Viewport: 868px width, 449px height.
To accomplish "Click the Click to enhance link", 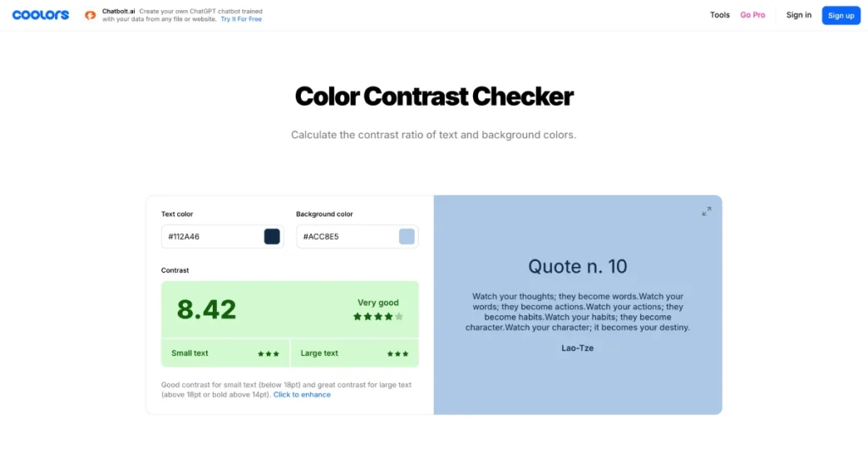I will click(x=302, y=395).
